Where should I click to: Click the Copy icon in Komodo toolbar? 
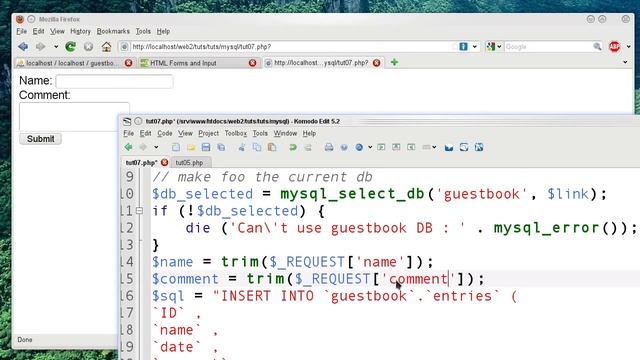tap(257, 147)
